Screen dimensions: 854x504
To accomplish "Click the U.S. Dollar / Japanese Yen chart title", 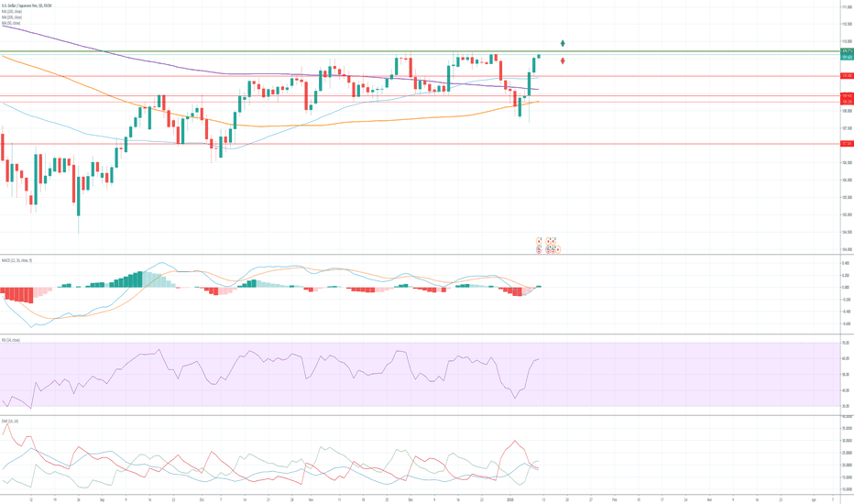I will click(x=27, y=5).
